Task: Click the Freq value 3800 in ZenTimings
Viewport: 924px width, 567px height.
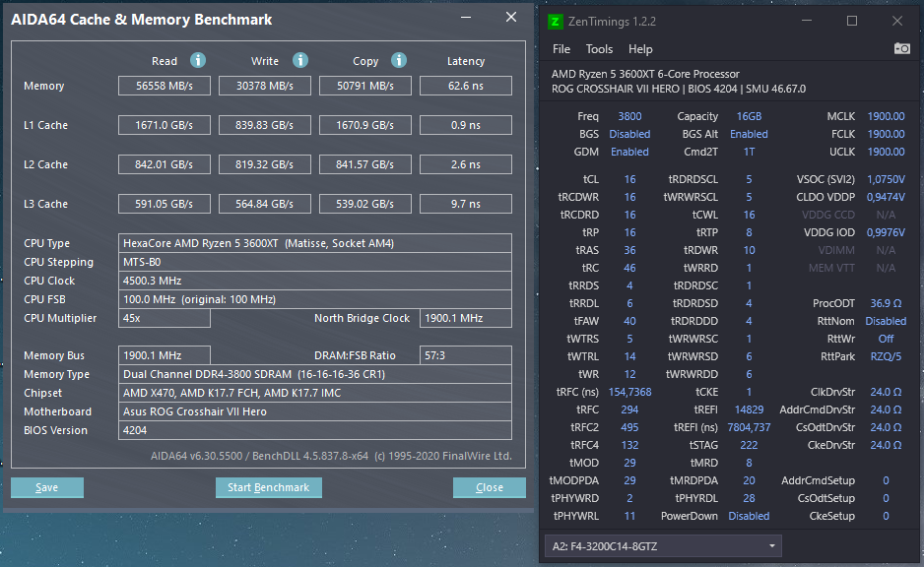Action: (629, 116)
